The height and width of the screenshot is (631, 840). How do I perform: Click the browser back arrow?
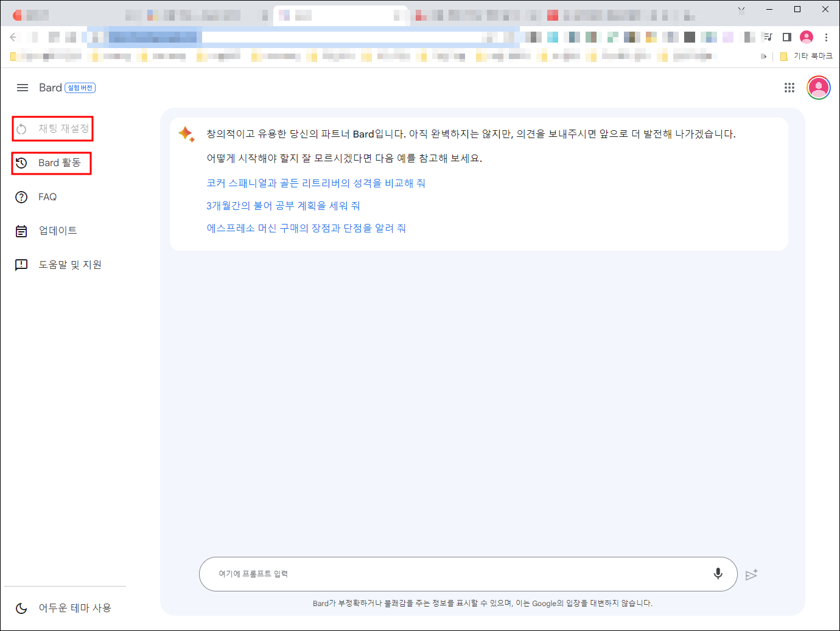(x=13, y=37)
